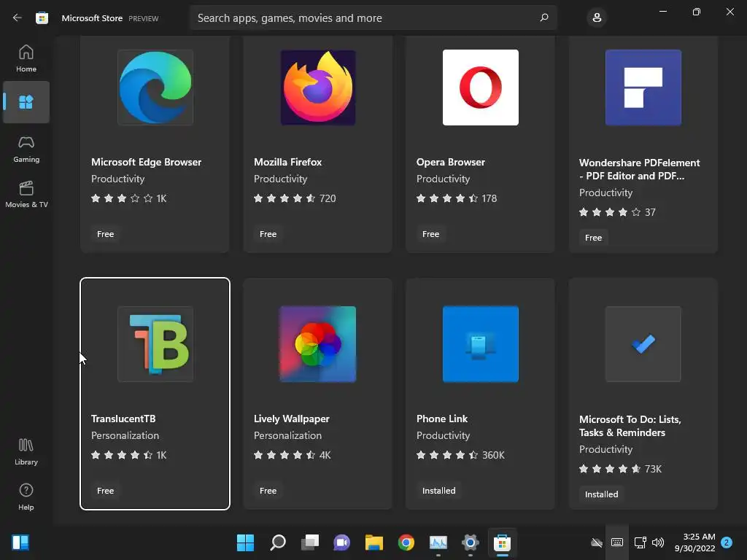Open Settings gear in the taskbar
747x560 pixels.
(x=471, y=542)
